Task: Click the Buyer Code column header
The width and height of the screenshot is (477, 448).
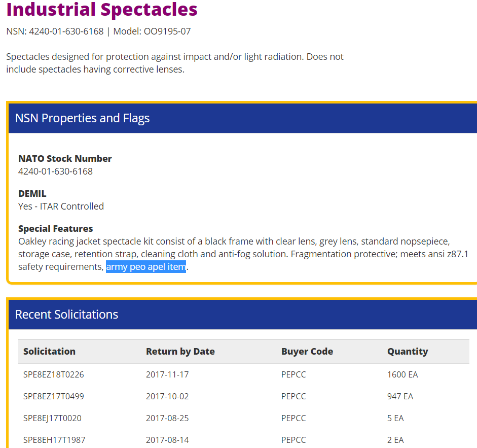Action: pyautogui.click(x=307, y=351)
